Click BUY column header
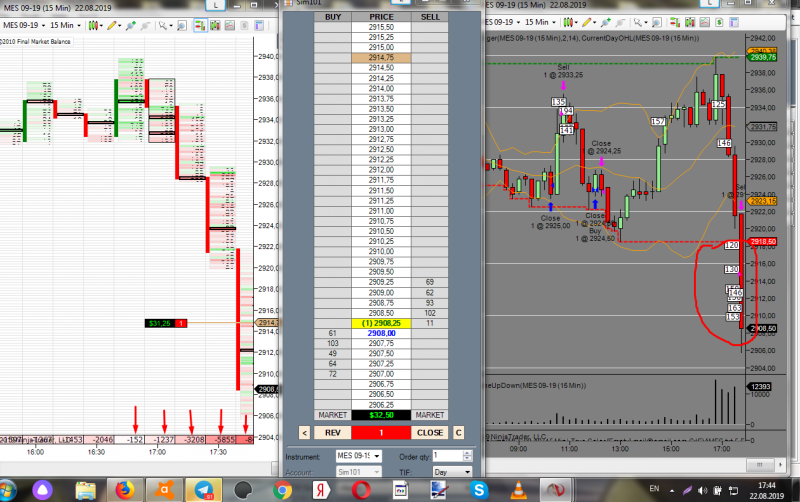The height and width of the screenshot is (502, 800). click(x=333, y=17)
